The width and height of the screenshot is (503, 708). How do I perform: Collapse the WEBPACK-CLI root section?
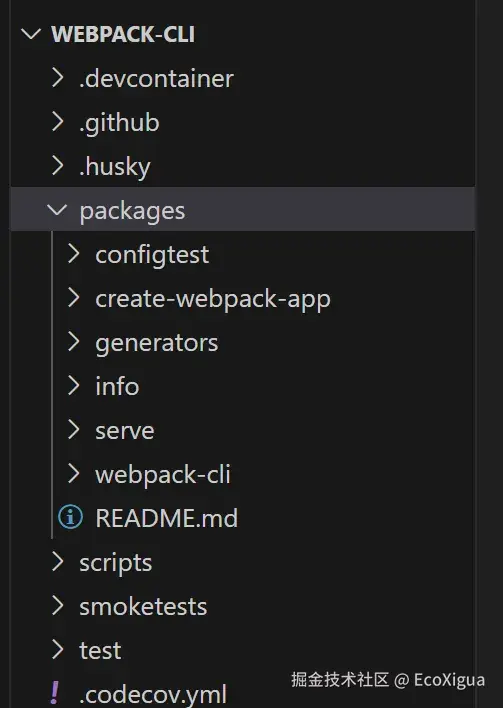(x=31, y=34)
